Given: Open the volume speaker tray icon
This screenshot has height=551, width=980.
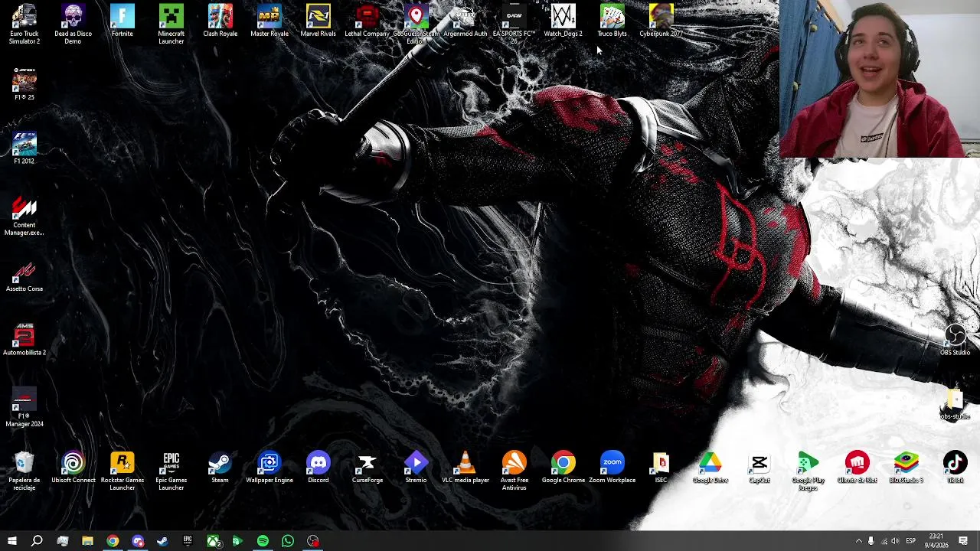Looking at the screenshot, I should point(896,541).
